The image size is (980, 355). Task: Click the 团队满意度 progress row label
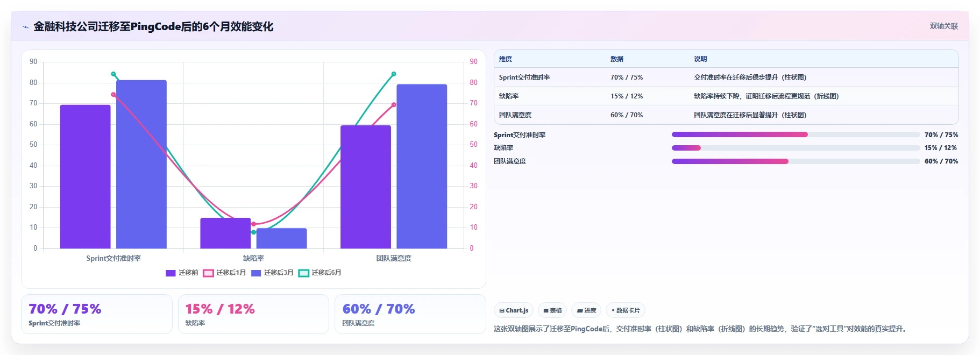(510, 161)
